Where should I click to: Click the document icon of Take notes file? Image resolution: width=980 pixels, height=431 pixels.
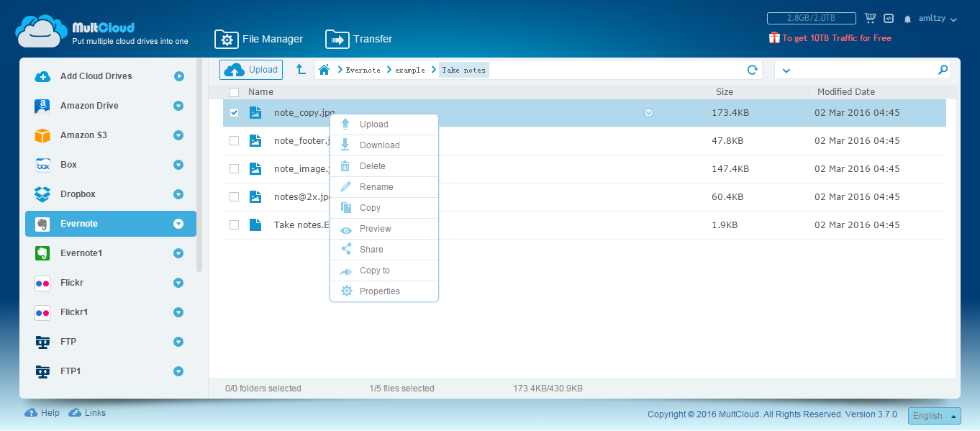pyautogui.click(x=255, y=225)
